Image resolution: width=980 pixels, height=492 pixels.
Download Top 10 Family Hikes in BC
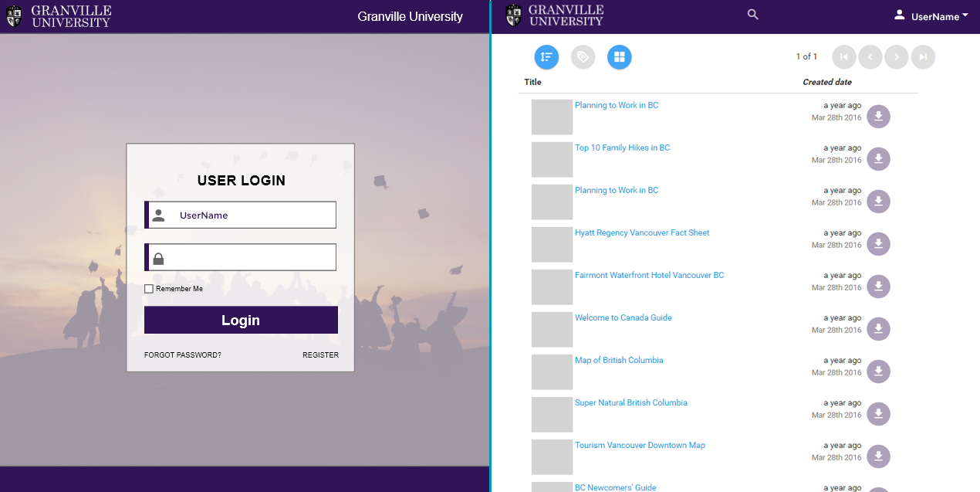(878, 159)
